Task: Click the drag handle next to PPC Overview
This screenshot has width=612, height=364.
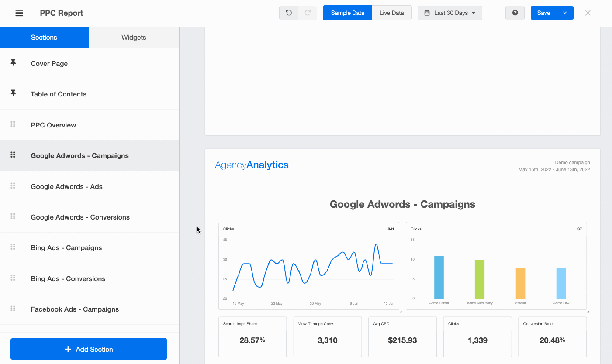Action: click(13, 125)
